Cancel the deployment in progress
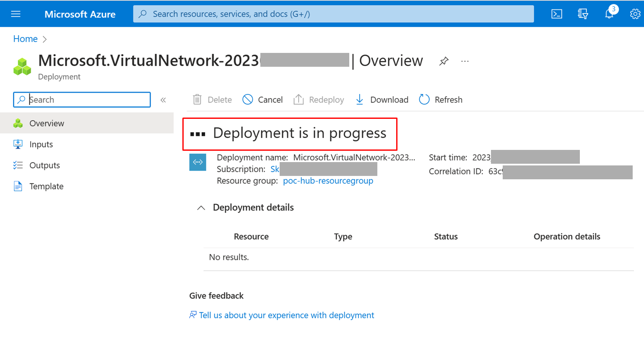Screen dimensions: 644x338 pyautogui.click(x=263, y=100)
